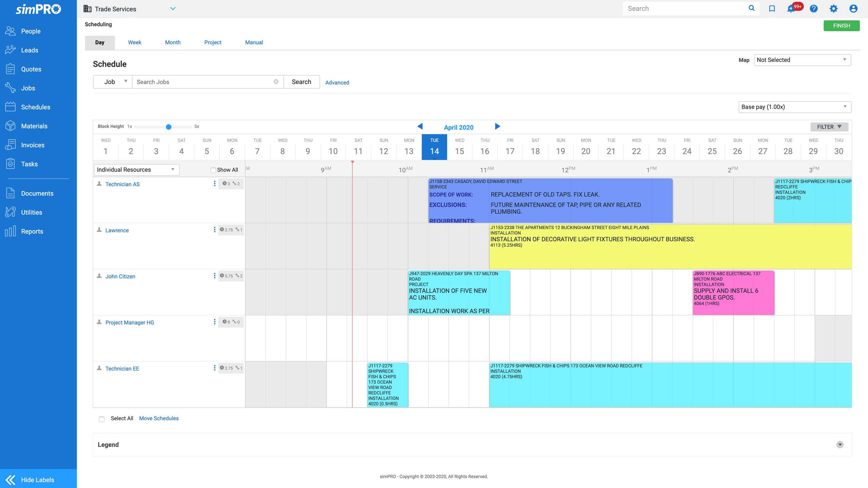This screenshot has width=868, height=488.
Task: Click the Block Height slider handle
Action: point(169,127)
